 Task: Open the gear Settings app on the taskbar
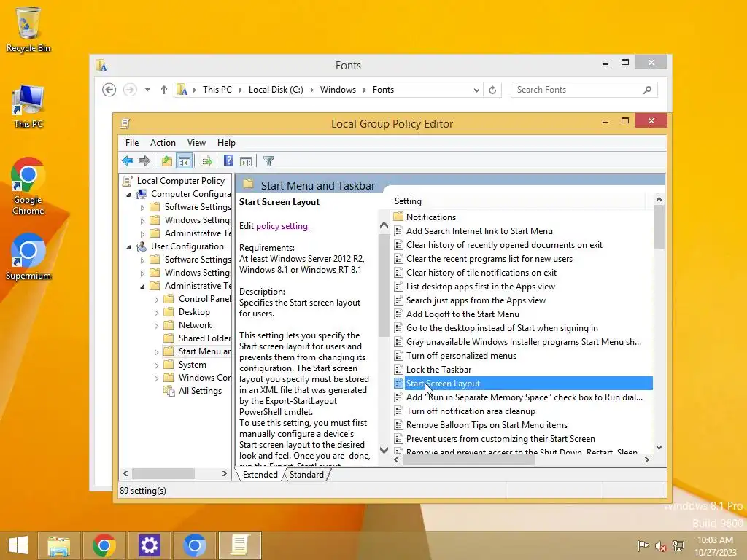[149, 545]
